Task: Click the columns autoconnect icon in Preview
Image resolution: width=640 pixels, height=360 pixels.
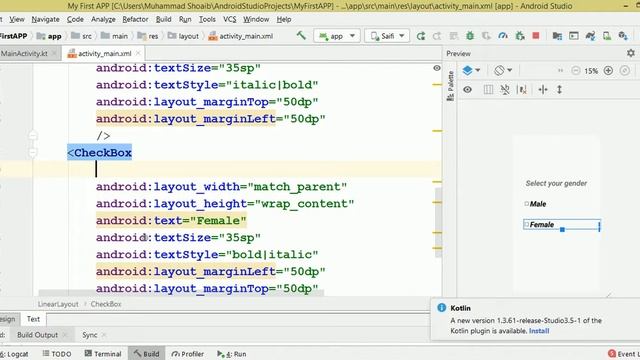Action: [x=488, y=89]
